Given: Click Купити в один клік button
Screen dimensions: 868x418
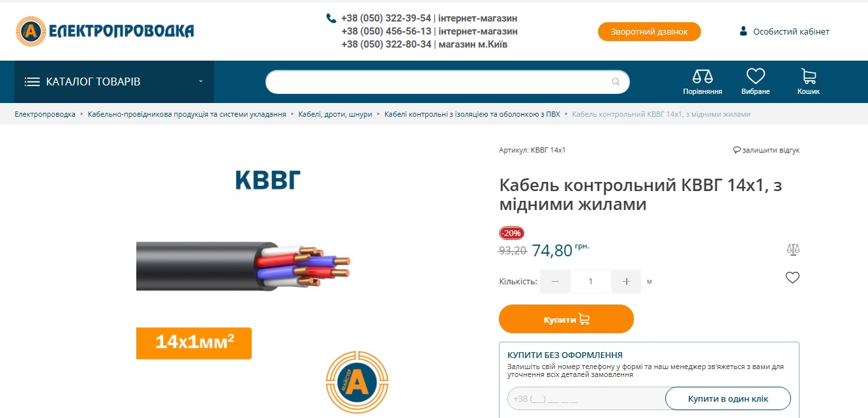Looking at the screenshot, I should pyautogui.click(x=728, y=398).
